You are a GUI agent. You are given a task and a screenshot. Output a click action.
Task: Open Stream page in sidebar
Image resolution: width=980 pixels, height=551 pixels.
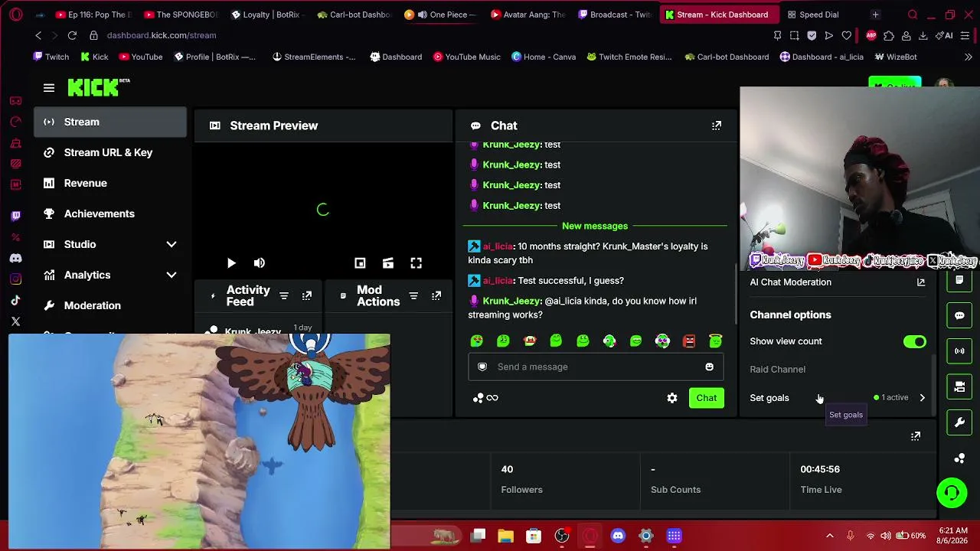(x=110, y=122)
